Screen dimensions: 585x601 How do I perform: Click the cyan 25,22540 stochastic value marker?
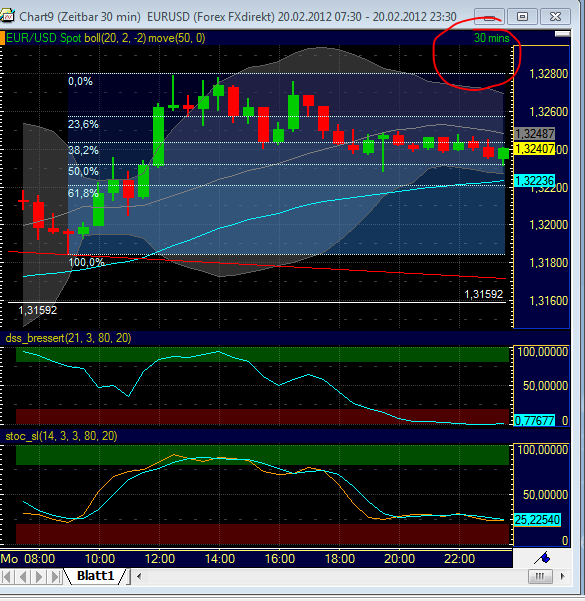tap(537, 520)
